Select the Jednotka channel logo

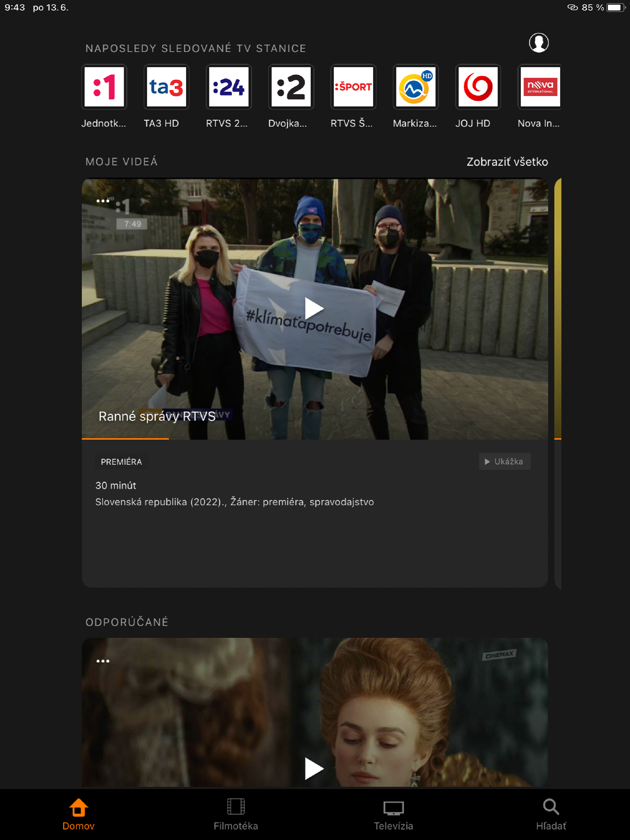(104, 87)
